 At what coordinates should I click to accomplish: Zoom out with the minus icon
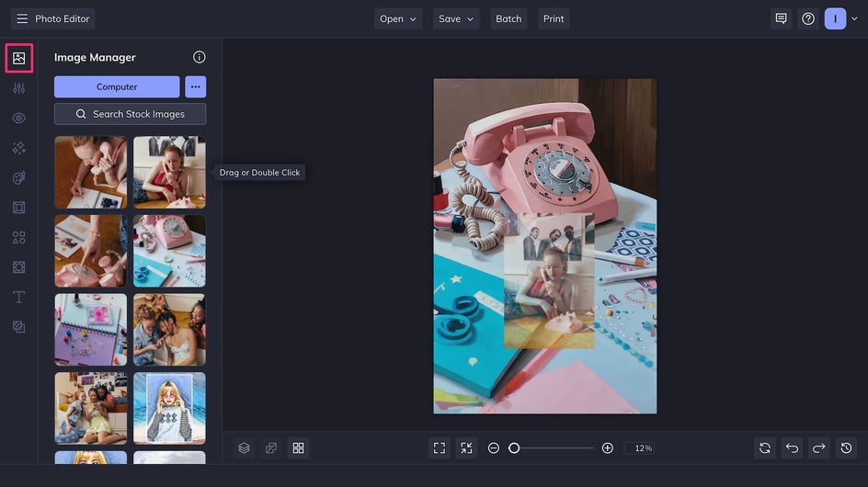(494, 447)
